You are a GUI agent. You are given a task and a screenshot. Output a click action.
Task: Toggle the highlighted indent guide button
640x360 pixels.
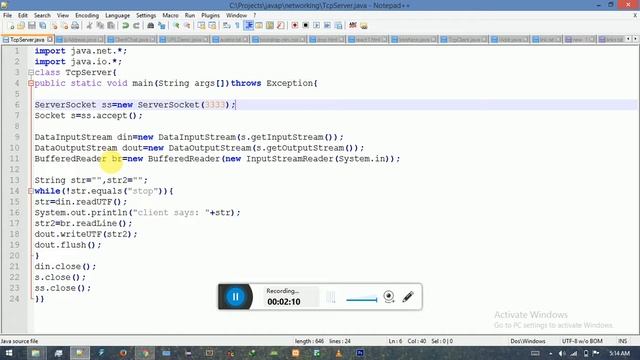point(249,26)
